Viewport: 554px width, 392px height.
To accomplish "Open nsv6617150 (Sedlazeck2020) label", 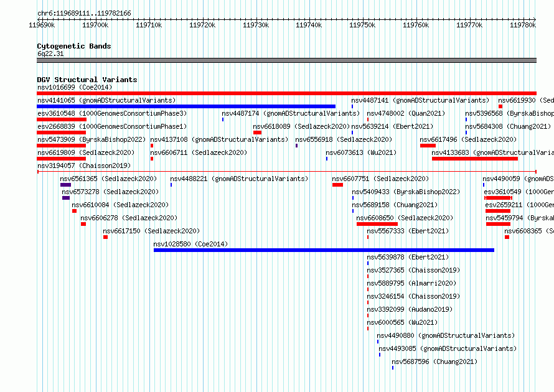I will tap(151, 231).
